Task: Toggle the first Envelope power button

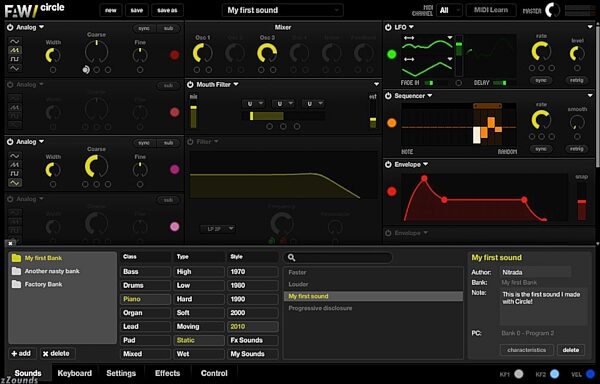Action: pyautogui.click(x=388, y=164)
